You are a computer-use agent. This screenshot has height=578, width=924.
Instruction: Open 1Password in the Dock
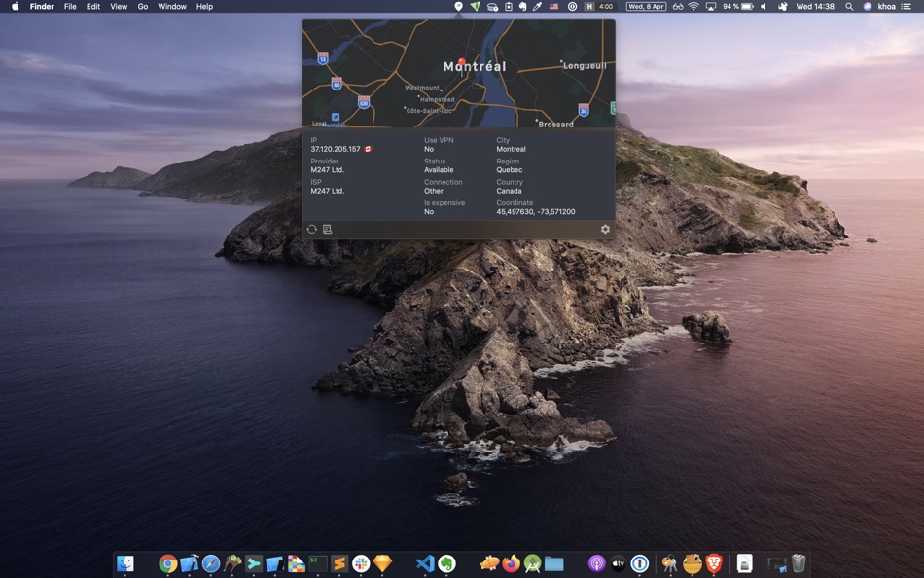click(639, 563)
